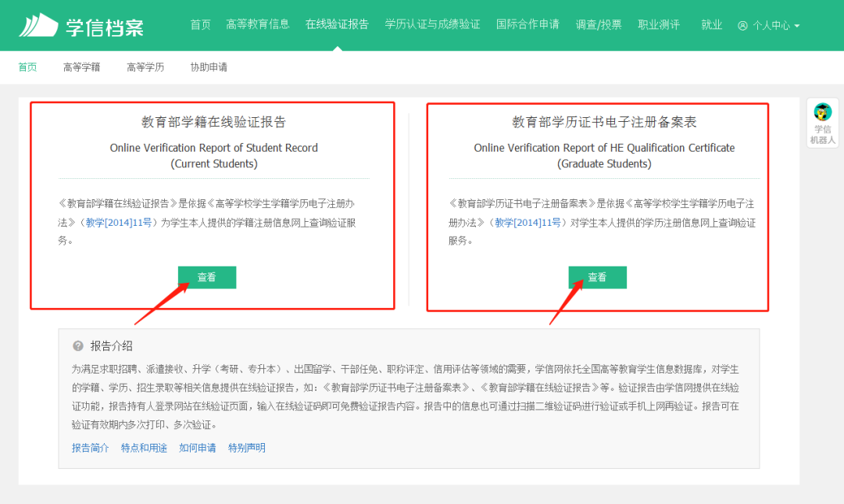This screenshot has width=844, height=504.
Task: Open the 在线验证报告 navigation item
Action: coord(337,23)
